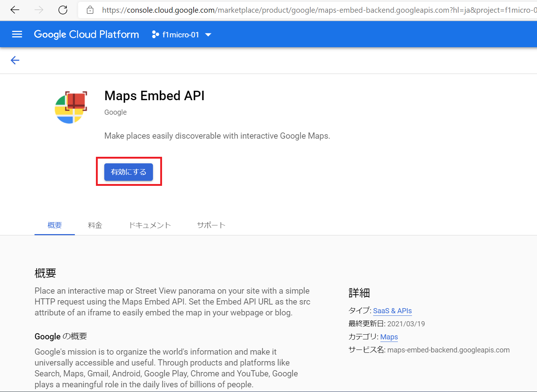Reload the page with refresh icon
The height and width of the screenshot is (392, 537).
[x=63, y=10]
